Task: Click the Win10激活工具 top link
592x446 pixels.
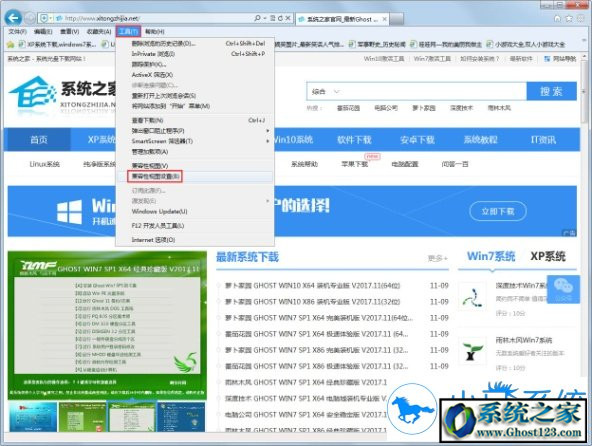Action: [384, 59]
